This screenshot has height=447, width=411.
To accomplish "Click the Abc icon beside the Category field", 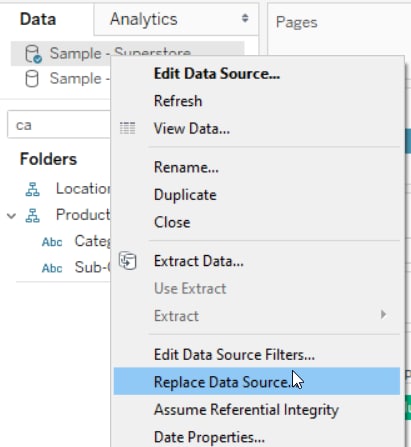I will click(52, 242).
